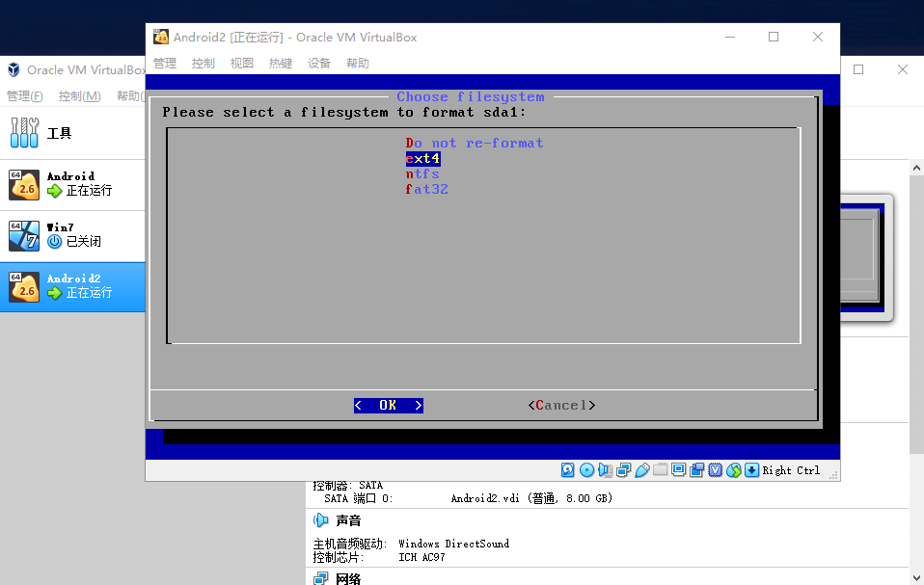The width and height of the screenshot is (924, 585).
Task: Open the 视图 menu
Action: point(242,64)
